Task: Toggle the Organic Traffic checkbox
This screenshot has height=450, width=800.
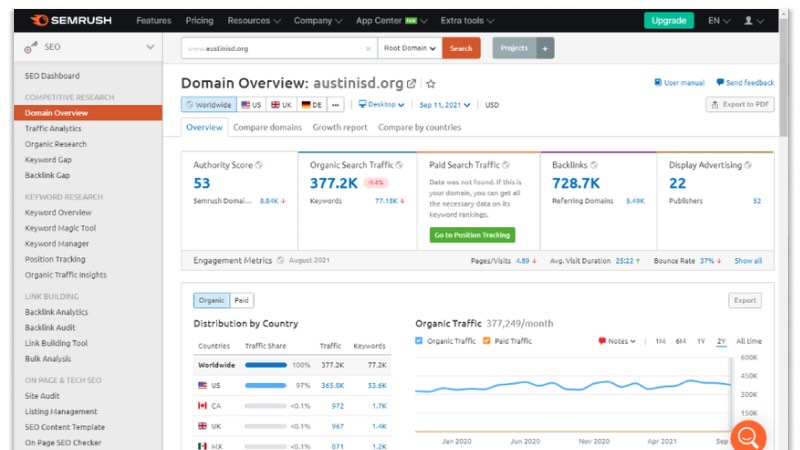Action: [419, 340]
